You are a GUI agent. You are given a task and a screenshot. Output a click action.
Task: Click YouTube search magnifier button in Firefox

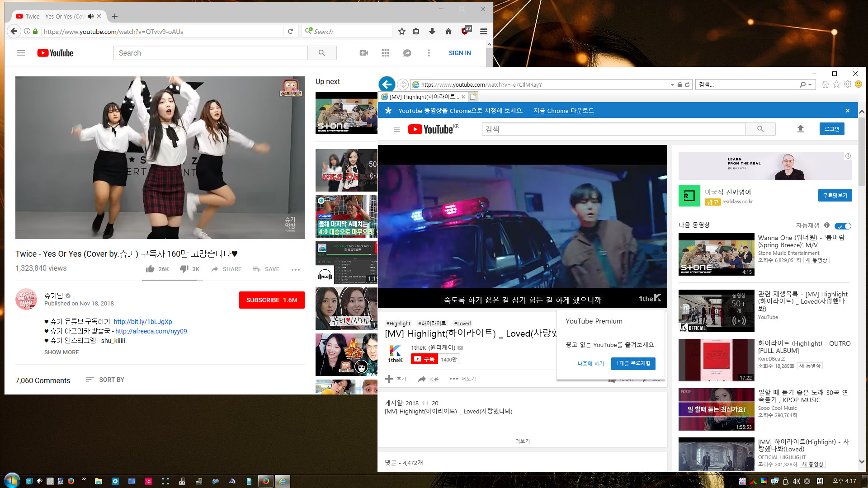(322, 53)
